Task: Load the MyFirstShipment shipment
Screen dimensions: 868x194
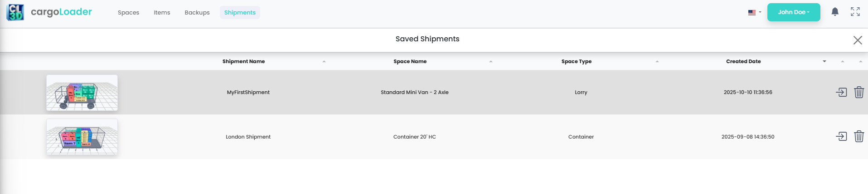Action: (x=841, y=92)
